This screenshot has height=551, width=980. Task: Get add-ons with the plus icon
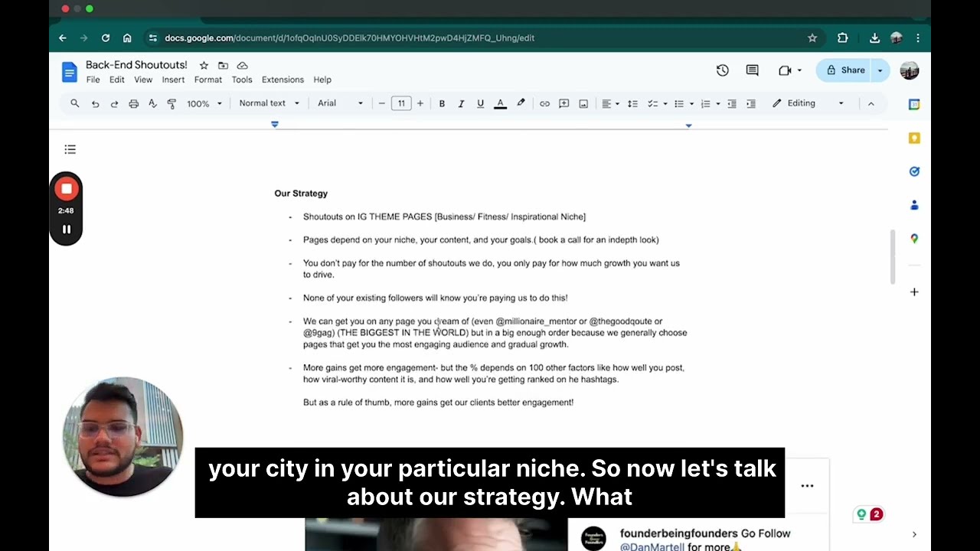(914, 292)
